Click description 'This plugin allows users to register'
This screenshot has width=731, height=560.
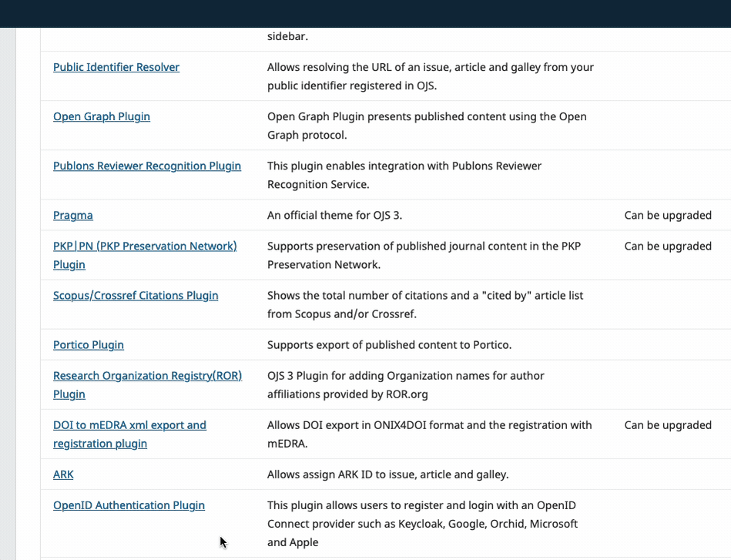point(422,524)
